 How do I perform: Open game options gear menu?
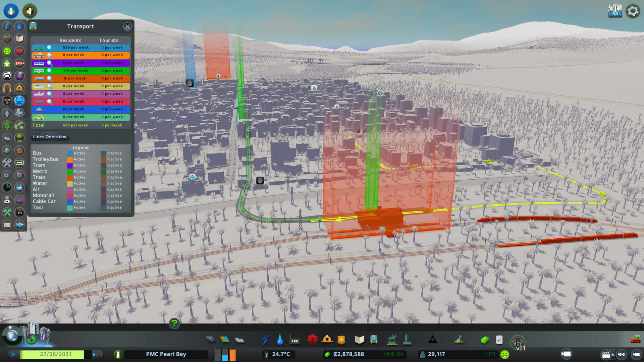click(x=633, y=11)
